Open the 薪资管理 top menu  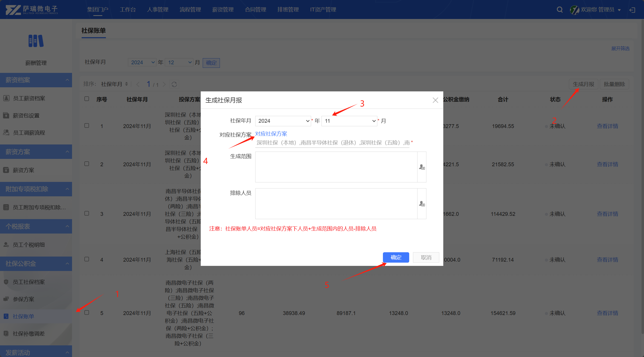[x=223, y=10]
